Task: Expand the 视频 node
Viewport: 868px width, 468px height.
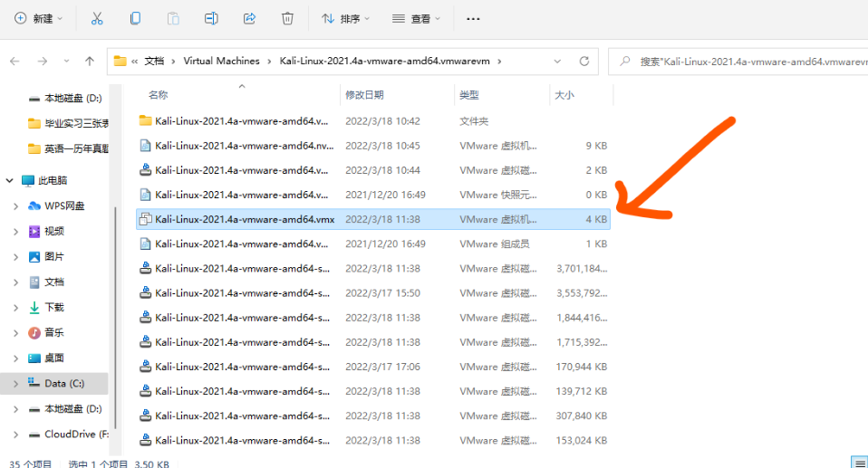Action: (x=15, y=231)
